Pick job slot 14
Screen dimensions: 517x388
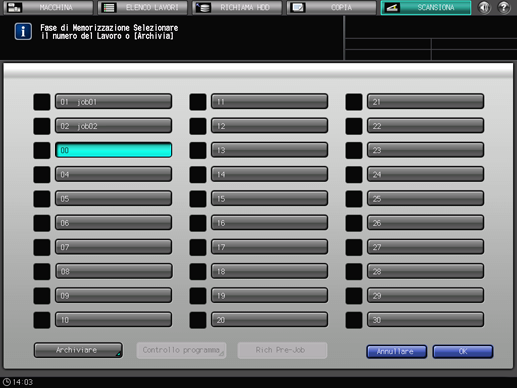270,174
